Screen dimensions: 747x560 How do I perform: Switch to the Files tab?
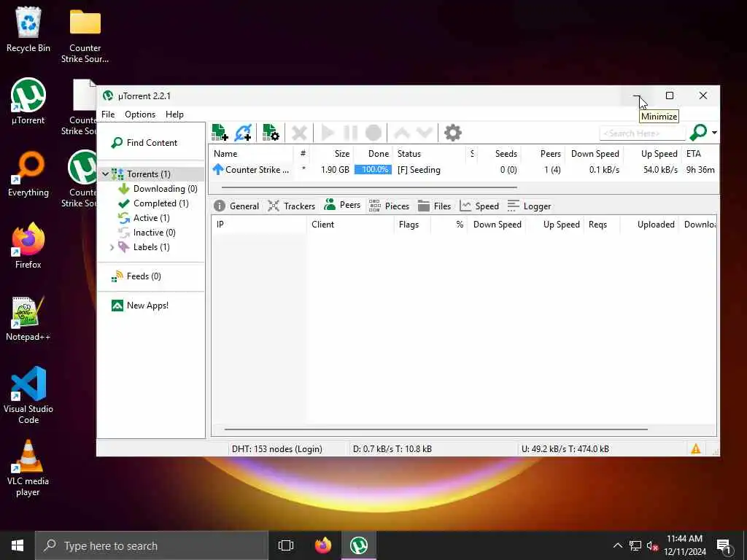click(x=435, y=206)
